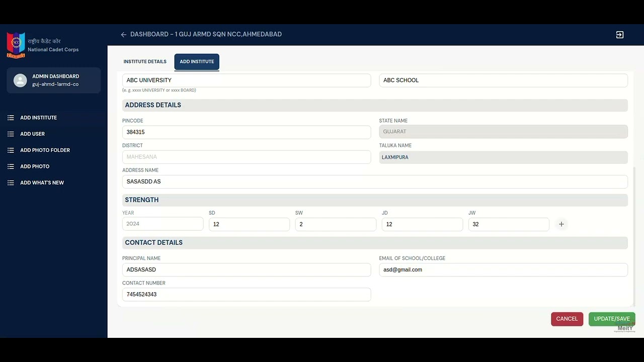Click the ADDRESS DETAILS section header
Image resolution: width=644 pixels, height=362 pixels.
(x=375, y=105)
